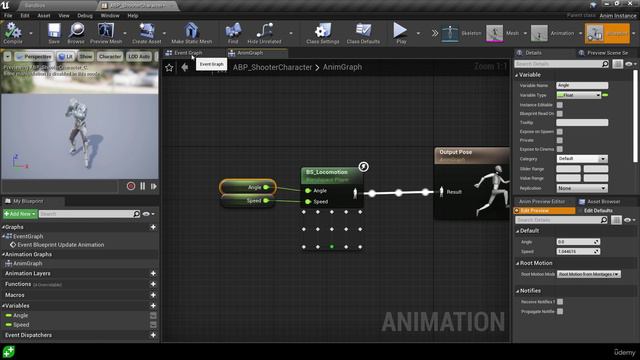The height and width of the screenshot is (360, 640).
Task: Add a new variable with plus button
Action: [153, 306]
